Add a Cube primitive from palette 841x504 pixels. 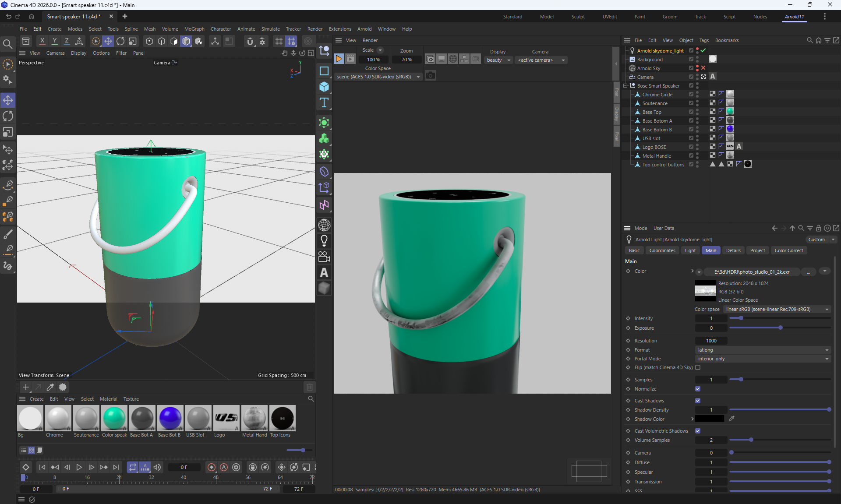(x=324, y=87)
